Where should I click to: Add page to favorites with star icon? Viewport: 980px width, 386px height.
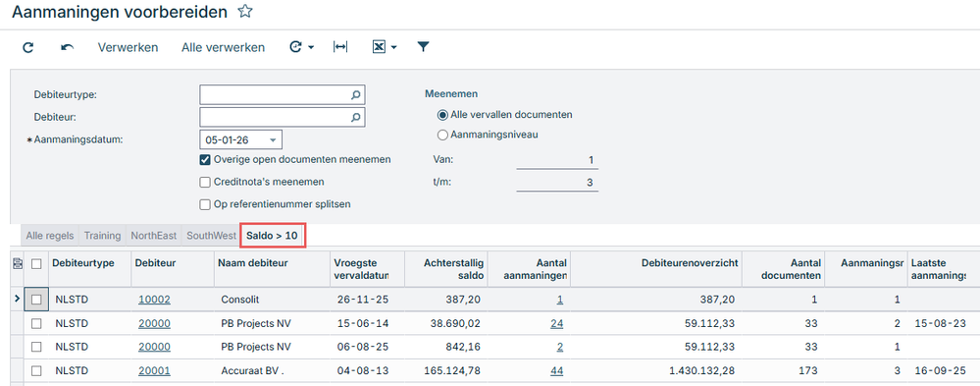click(245, 11)
